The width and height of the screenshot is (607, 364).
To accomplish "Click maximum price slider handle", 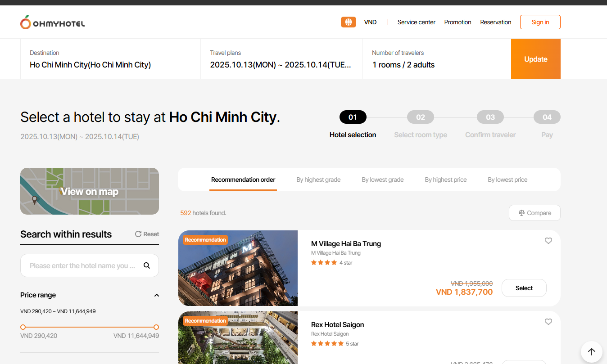I will pyautogui.click(x=156, y=327).
